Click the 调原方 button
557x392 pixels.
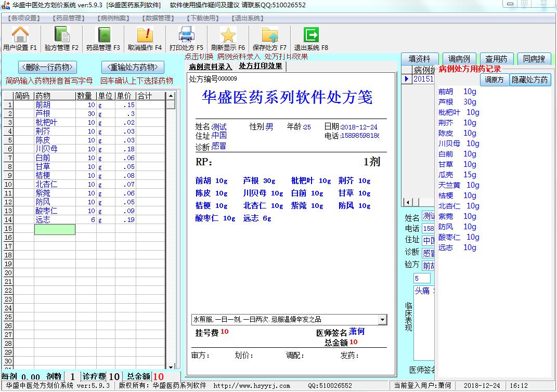495,80
